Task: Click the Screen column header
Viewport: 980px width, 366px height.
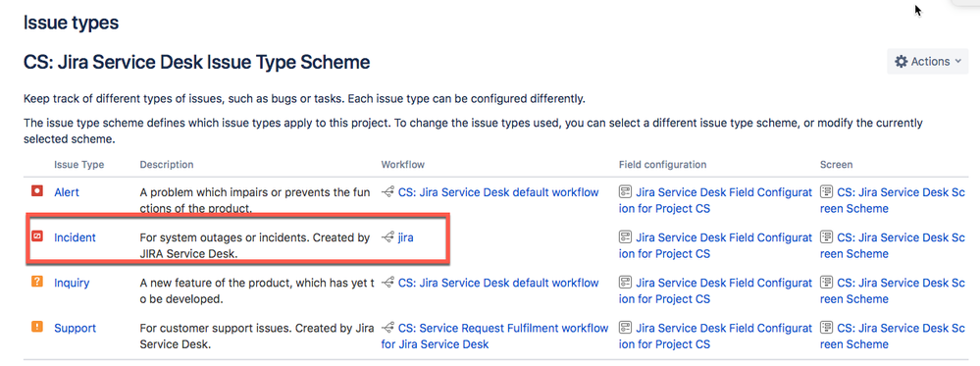Action: (836, 165)
